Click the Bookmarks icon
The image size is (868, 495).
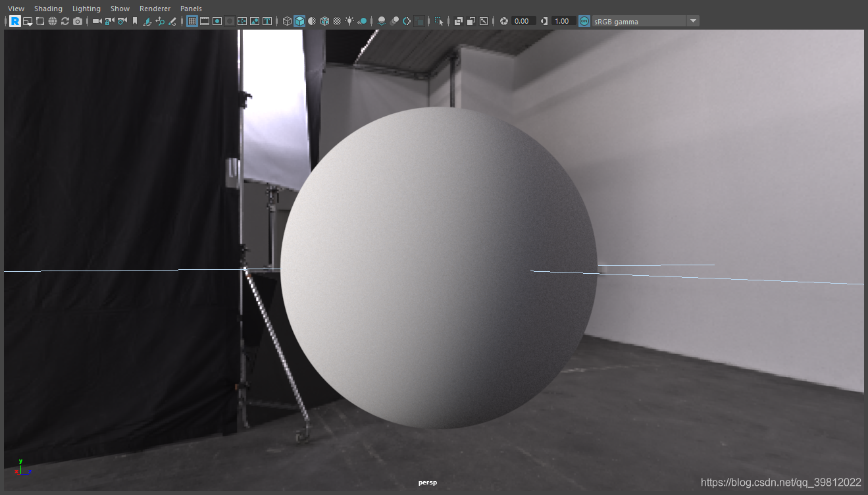click(135, 21)
